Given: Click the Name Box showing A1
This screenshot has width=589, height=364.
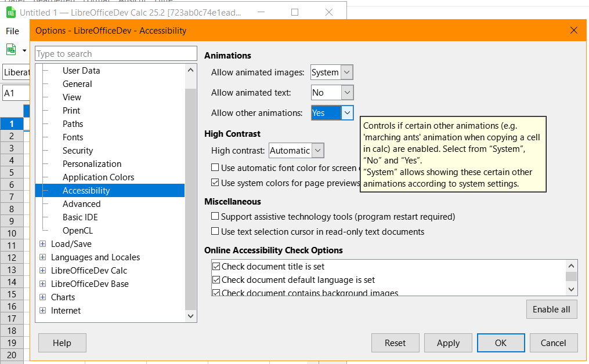Looking at the screenshot, I should 16,93.
